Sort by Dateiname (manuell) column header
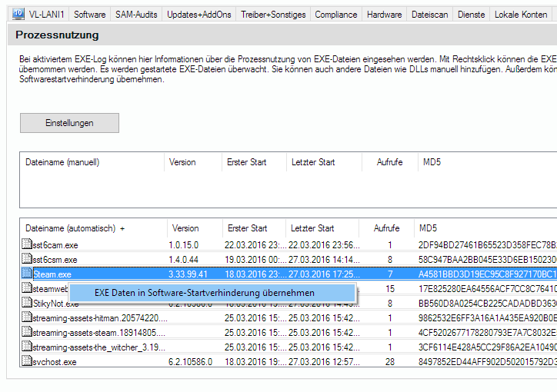 pos(92,162)
